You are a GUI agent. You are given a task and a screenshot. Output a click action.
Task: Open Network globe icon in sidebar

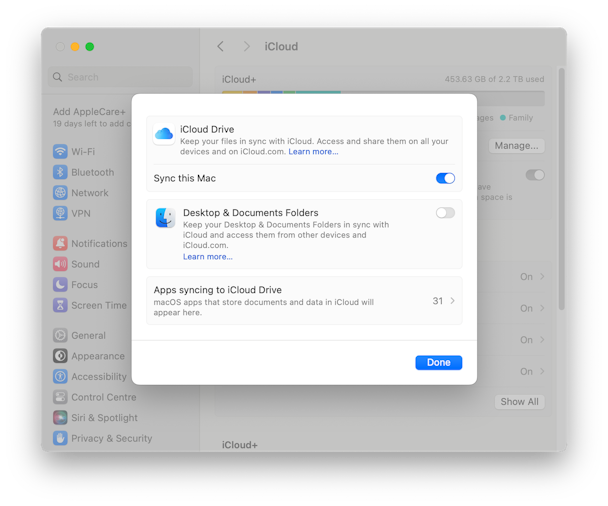coord(60,192)
